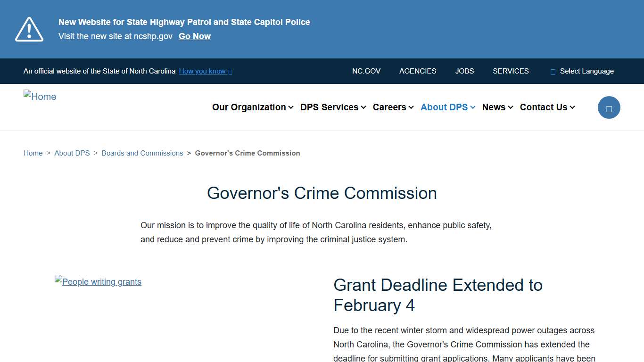Screen dimensions: 644x362
Task: Click the warning triangle alert icon
Action: [29, 29]
